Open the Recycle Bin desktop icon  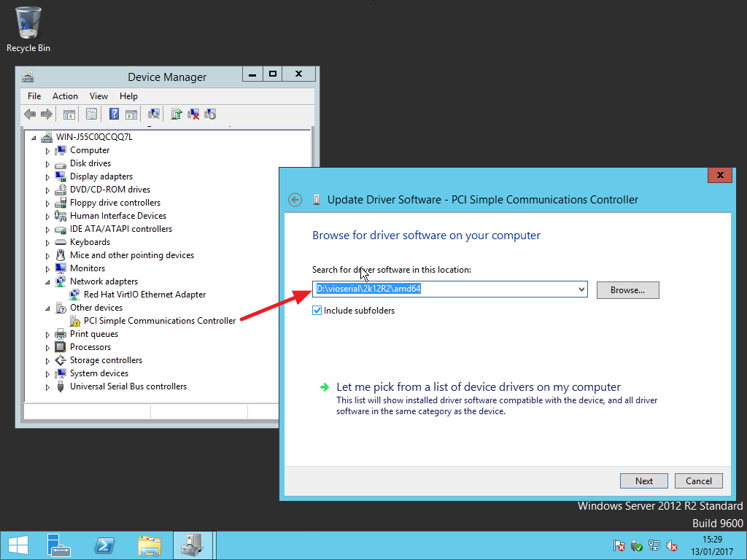pyautogui.click(x=28, y=29)
